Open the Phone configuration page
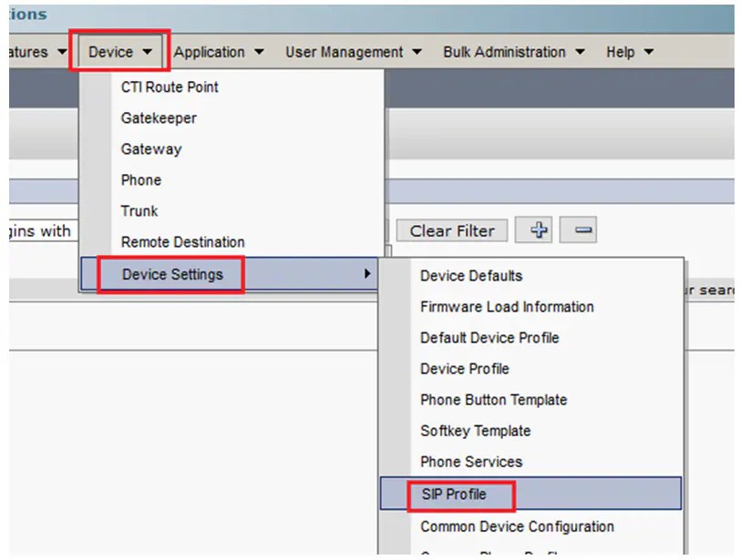Screen dimensions: 740x560 point(140,179)
